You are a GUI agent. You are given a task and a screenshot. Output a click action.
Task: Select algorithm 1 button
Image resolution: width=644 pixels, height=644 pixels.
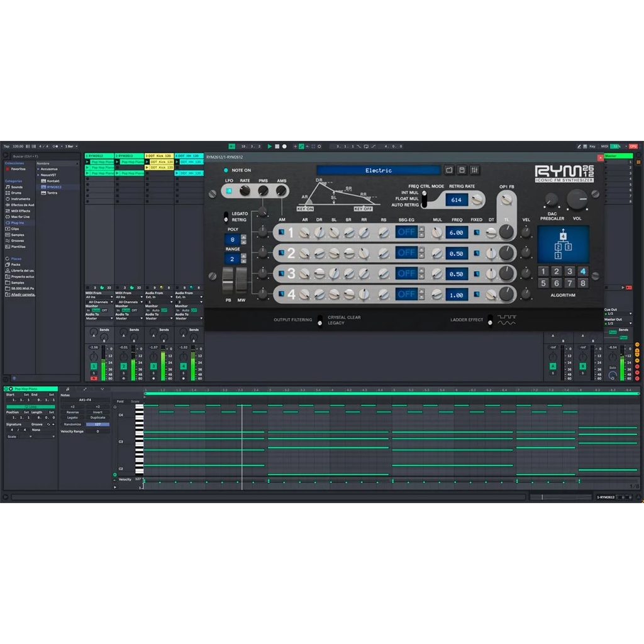[x=543, y=271]
